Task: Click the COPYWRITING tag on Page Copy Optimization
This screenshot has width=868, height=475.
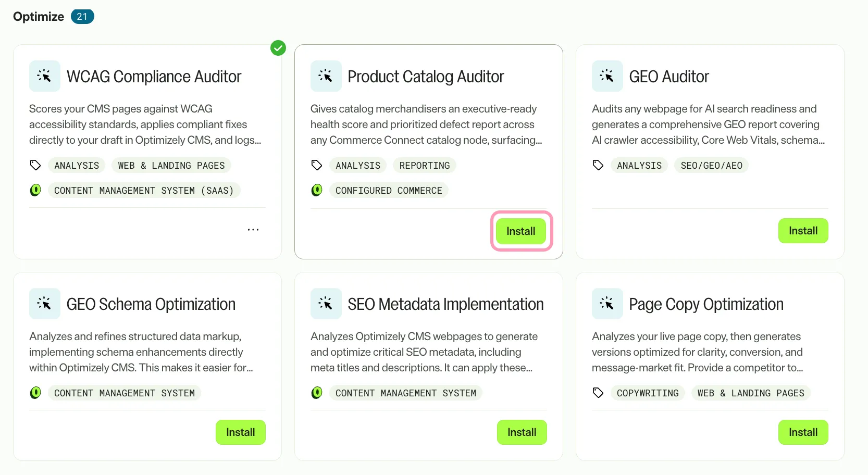Action: pos(648,393)
